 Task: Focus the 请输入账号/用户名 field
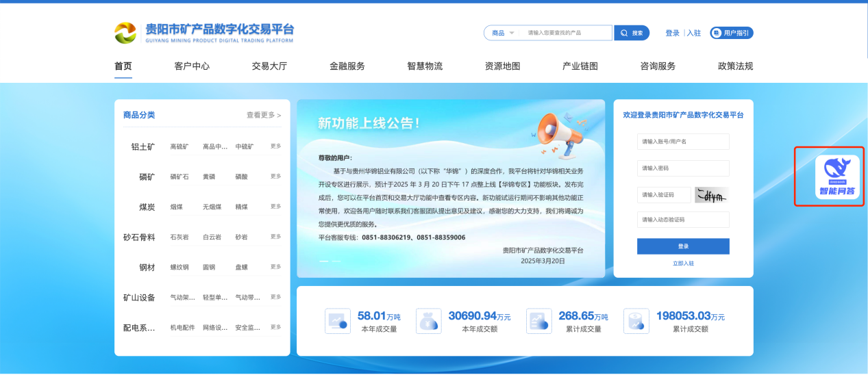683,141
